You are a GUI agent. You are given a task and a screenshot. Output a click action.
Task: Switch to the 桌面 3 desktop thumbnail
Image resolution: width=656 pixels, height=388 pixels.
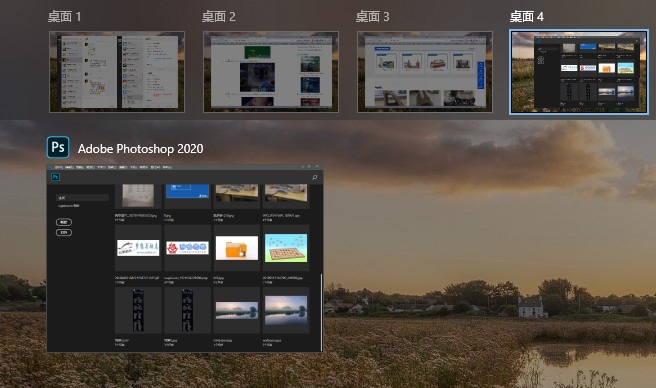tap(425, 72)
